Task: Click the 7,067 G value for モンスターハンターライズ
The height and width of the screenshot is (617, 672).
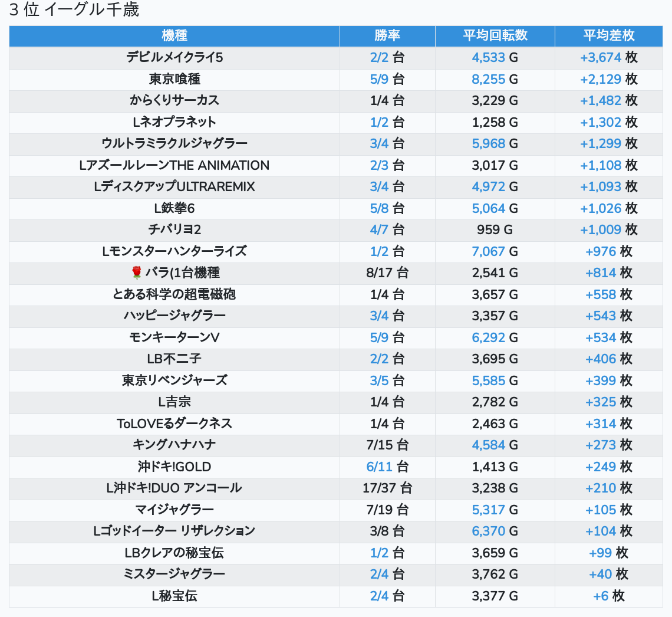Action: click(495, 251)
